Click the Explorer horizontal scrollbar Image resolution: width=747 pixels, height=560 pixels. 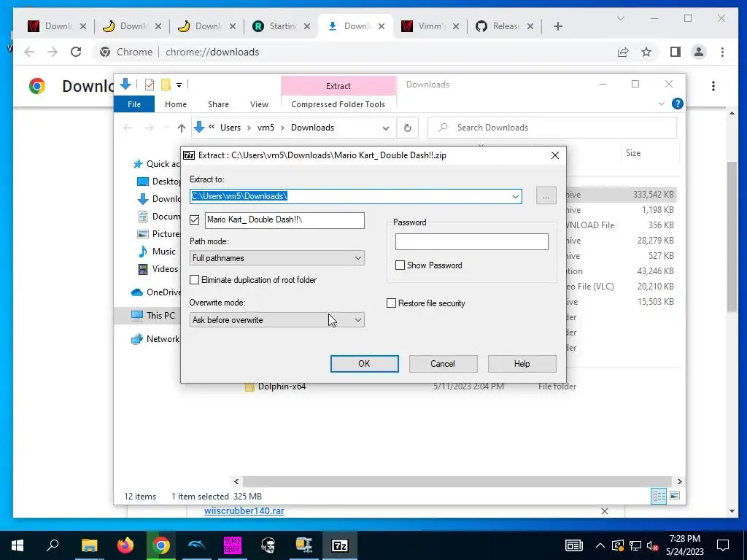pos(457,481)
